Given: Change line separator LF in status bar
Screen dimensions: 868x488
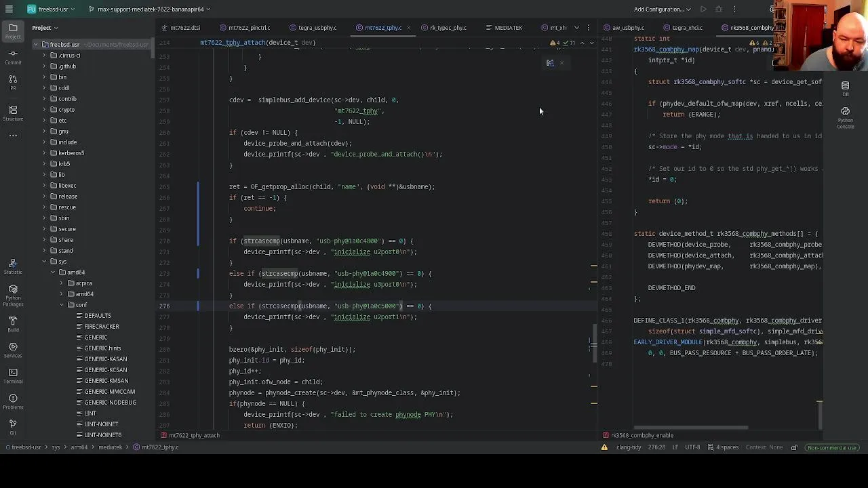Looking at the screenshot, I should [x=675, y=447].
